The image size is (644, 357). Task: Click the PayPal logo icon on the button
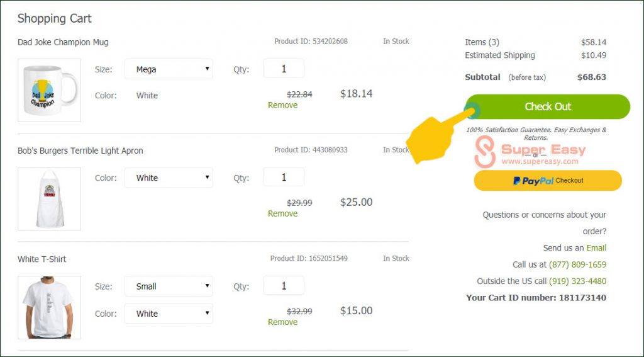point(517,181)
